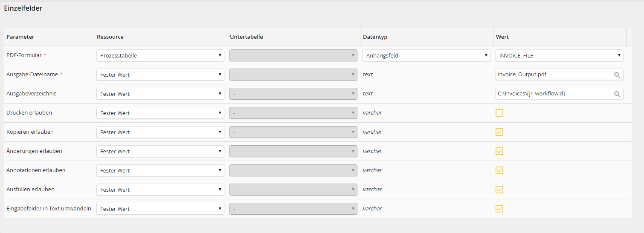
Task: Toggle the Änderungen erlauben checkbox
Action: [499, 151]
